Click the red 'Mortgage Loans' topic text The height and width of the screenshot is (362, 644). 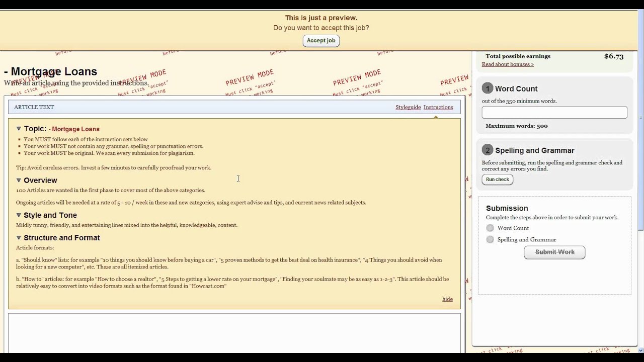[75, 129]
